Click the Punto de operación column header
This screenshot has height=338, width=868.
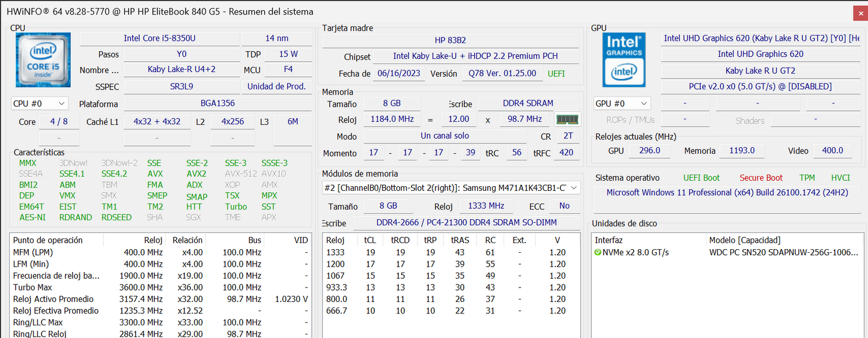coord(57,240)
